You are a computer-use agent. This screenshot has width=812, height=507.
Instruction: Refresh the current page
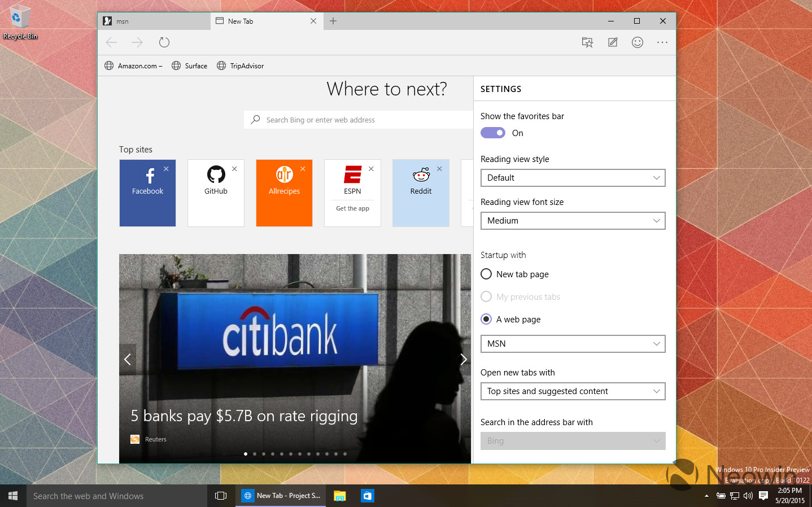coord(164,42)
